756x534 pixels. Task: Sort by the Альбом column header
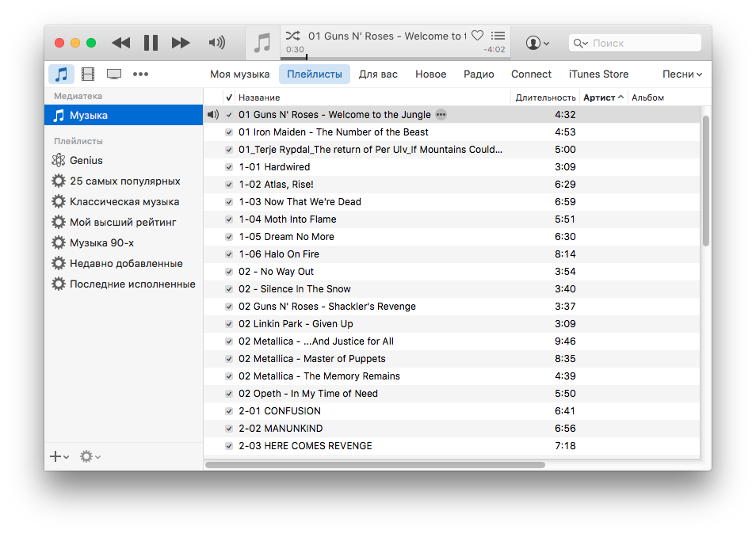point(647,97)
